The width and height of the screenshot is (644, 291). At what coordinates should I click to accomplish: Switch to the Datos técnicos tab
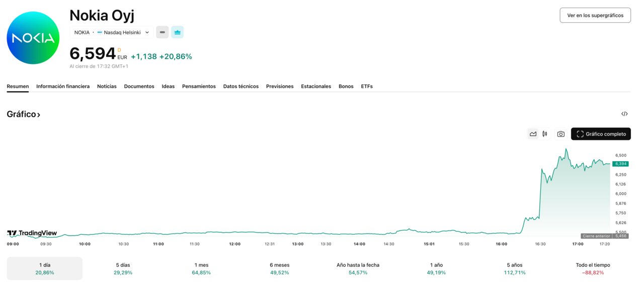coord(240,87)
